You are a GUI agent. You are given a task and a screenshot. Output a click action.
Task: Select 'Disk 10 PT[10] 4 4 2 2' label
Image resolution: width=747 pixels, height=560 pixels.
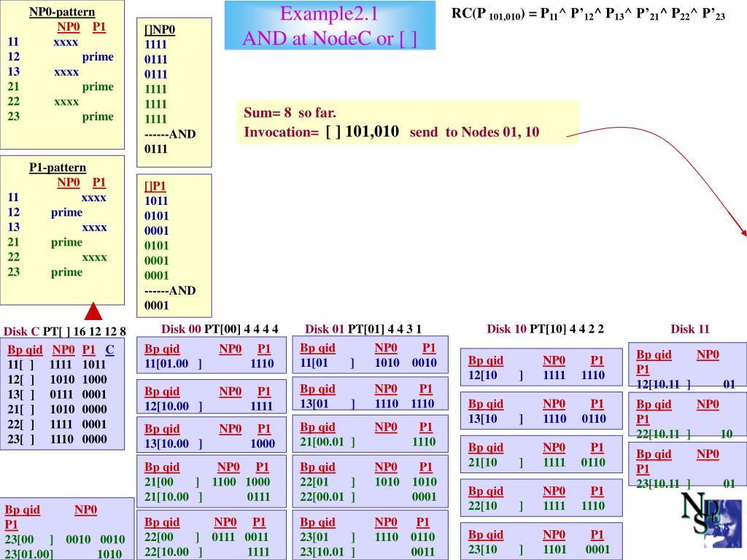[545, 329]
